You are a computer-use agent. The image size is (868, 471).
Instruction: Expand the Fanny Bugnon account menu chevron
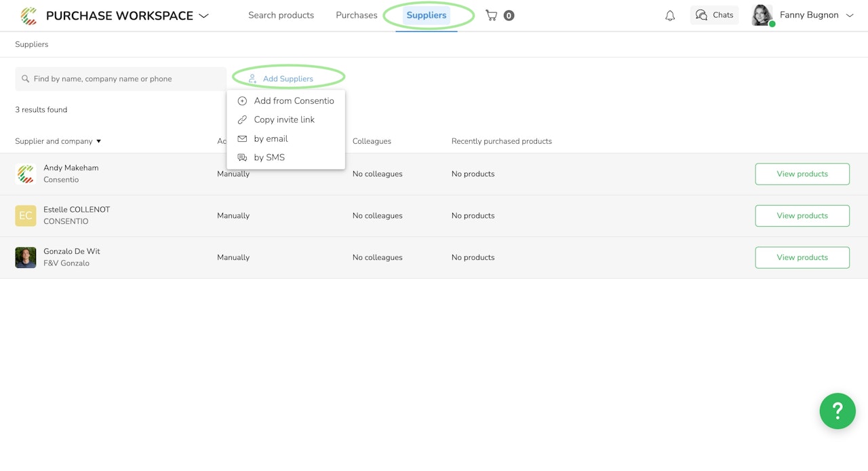850,15
